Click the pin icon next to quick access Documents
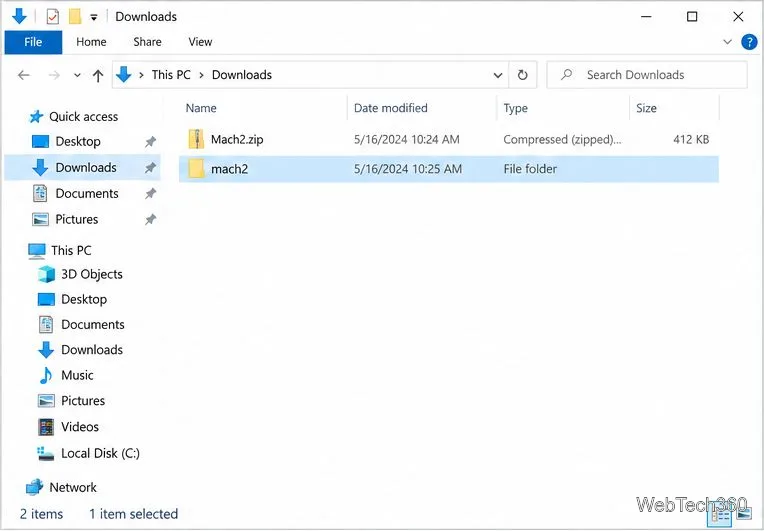Screen dimensions: 764x531 coord(150,194)
